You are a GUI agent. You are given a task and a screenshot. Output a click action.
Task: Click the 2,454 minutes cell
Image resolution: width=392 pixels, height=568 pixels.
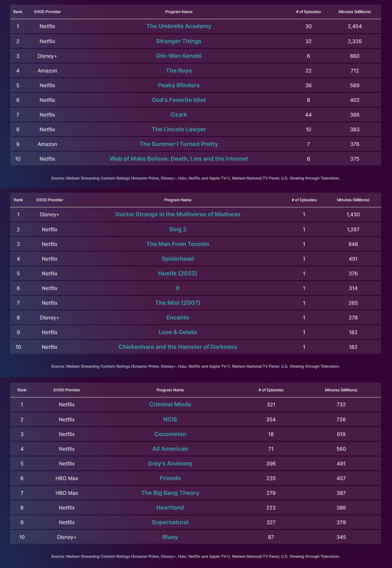click(x=354, y=26)
